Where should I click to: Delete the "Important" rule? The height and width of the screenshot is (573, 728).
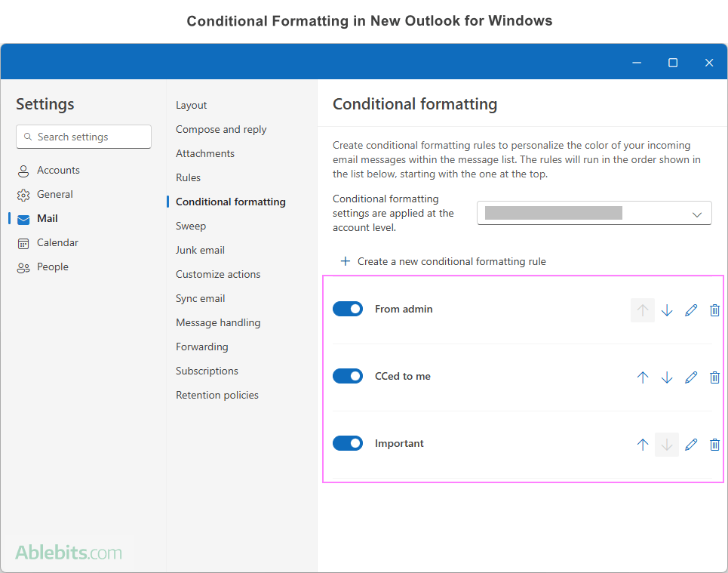(x=714, y=444)
